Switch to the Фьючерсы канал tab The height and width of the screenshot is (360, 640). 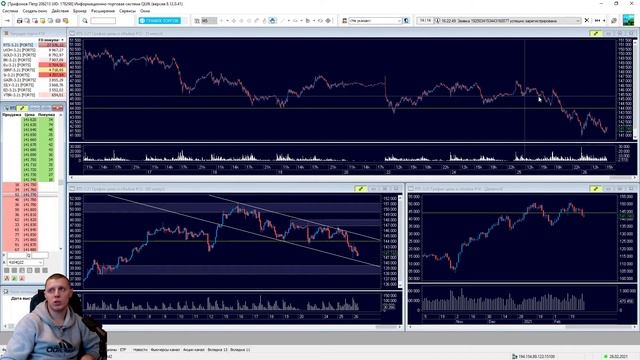click(165, 350)
